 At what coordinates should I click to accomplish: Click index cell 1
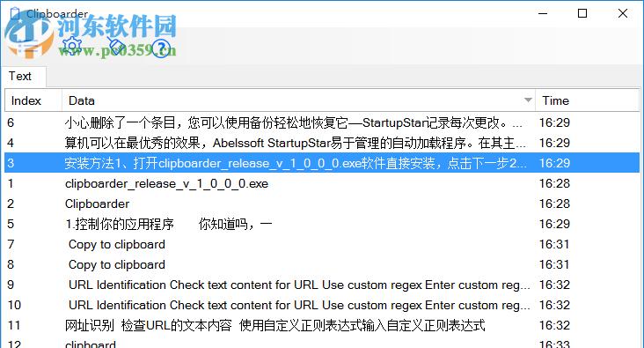point(11,183)
